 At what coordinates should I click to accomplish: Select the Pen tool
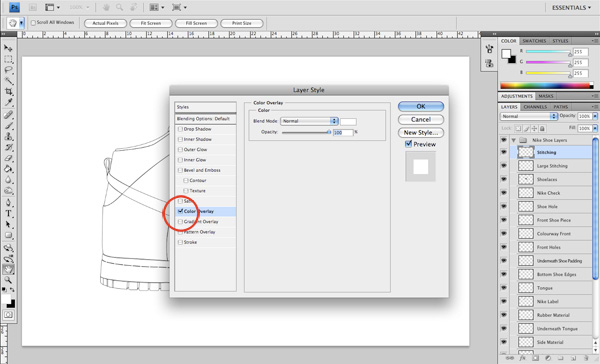coord(8,203)
